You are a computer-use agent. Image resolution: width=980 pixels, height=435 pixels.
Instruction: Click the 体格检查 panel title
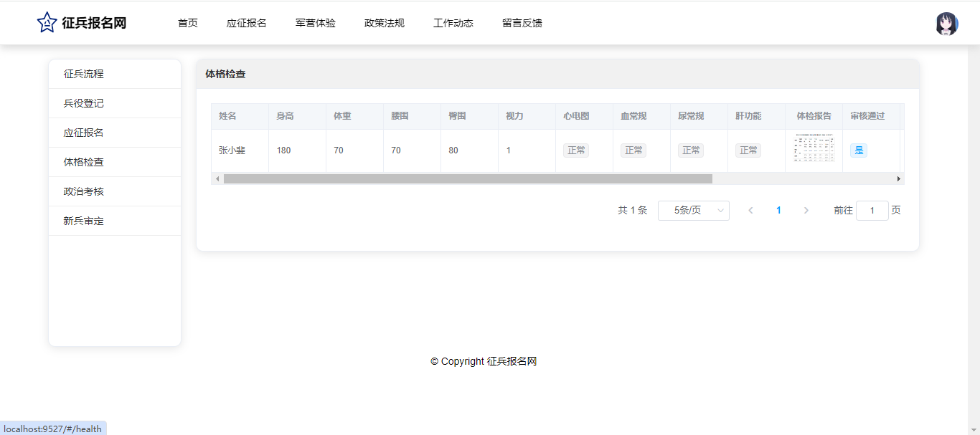click(x=225, y=74)
